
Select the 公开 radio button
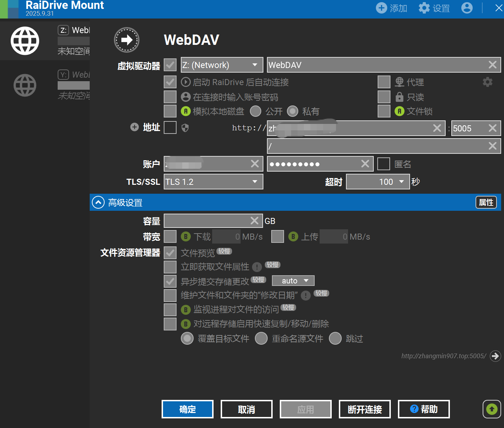pos(256,111)
